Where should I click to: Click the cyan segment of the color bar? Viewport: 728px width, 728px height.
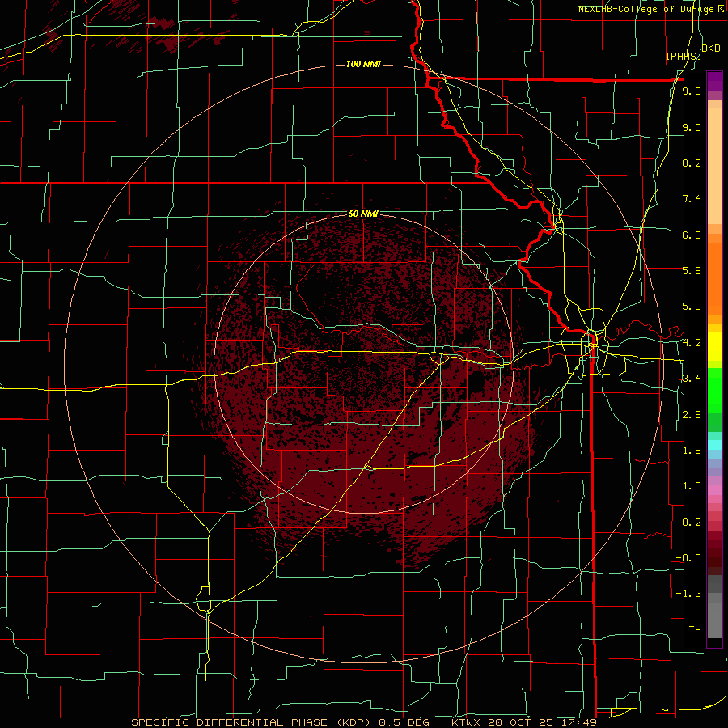click(x=714, y=445)
